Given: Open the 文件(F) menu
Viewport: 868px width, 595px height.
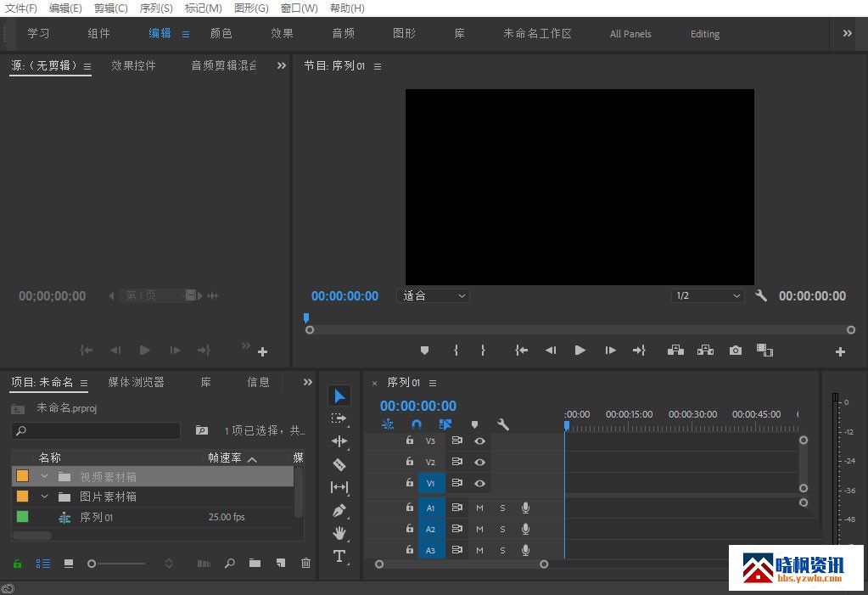Looking at the screenshot, I should click(x=21, y=8).
